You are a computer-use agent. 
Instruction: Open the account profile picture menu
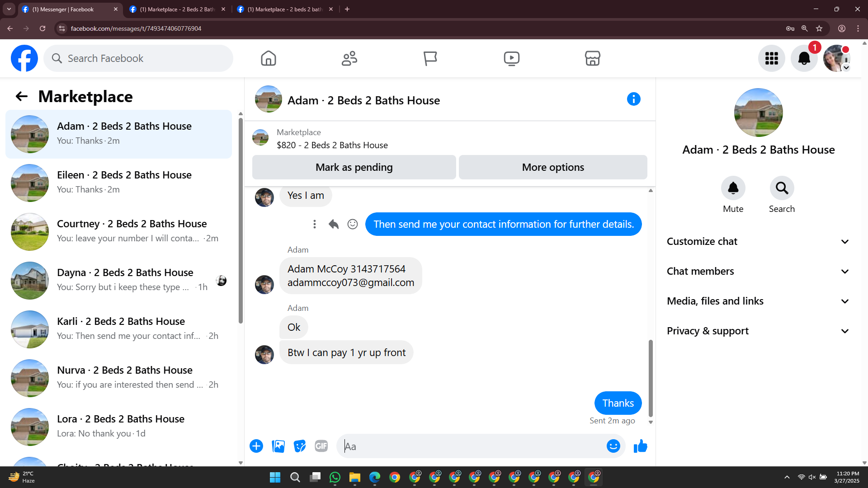(837, 58)
